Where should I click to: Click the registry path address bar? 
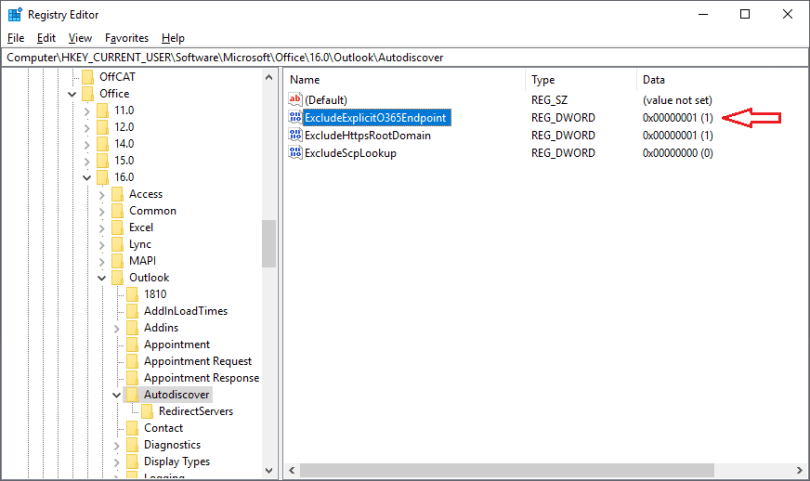(400, 57)
